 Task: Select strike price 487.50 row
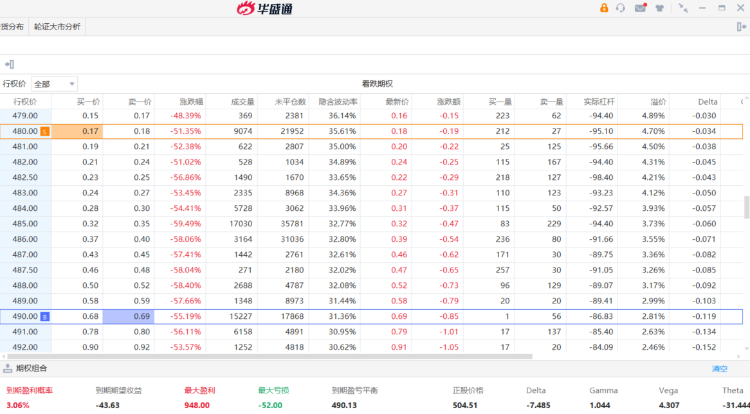(25, 270)
